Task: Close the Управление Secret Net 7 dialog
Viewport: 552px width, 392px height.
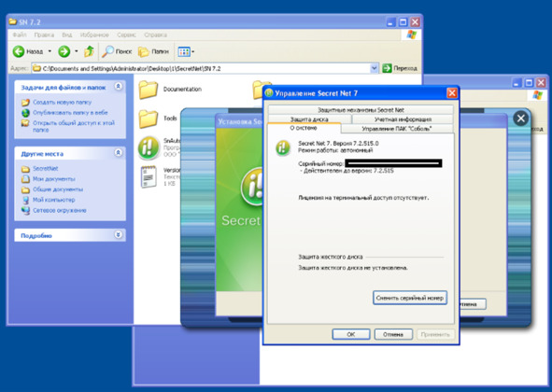Action: coord(452,93)
